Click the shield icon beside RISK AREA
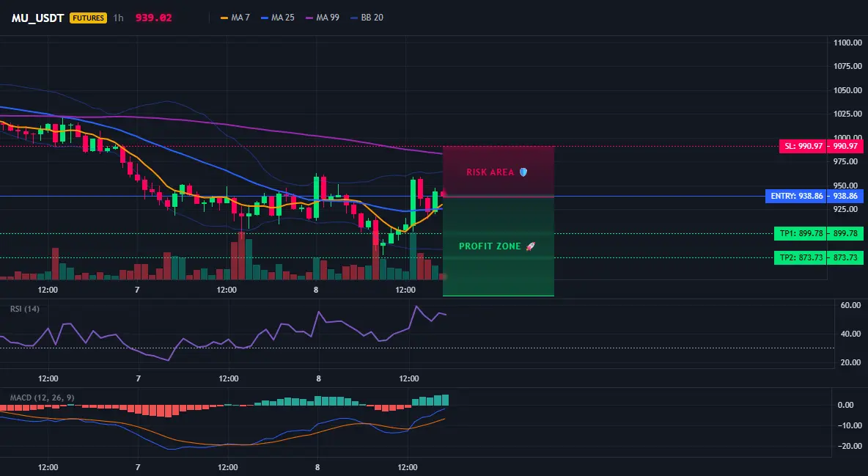 tap(523, 172)
